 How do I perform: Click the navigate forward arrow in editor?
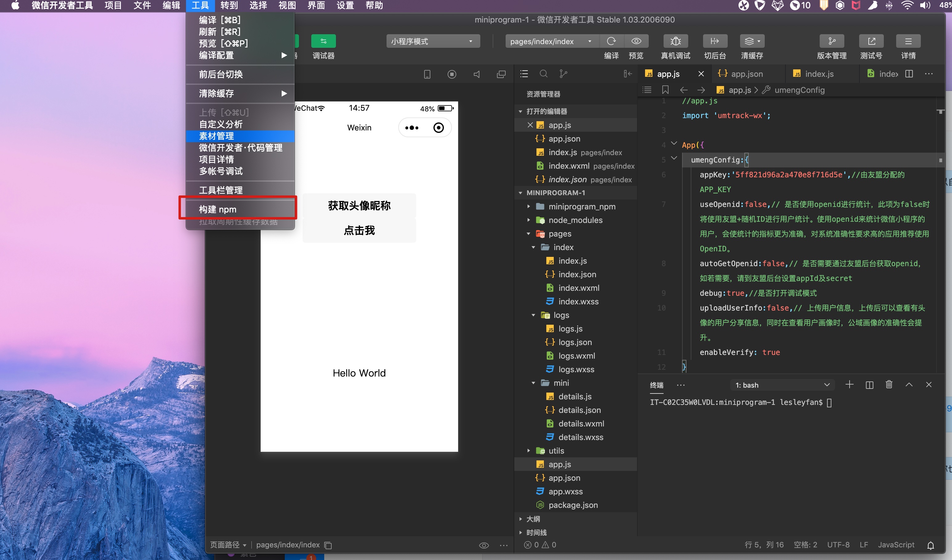pyautogui.click(x=701, y=90)
